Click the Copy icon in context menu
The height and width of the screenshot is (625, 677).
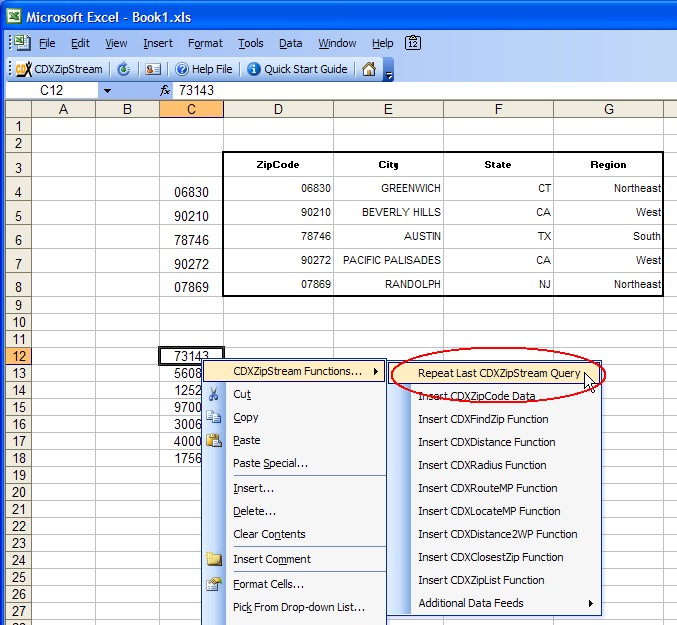coord(214,417)
